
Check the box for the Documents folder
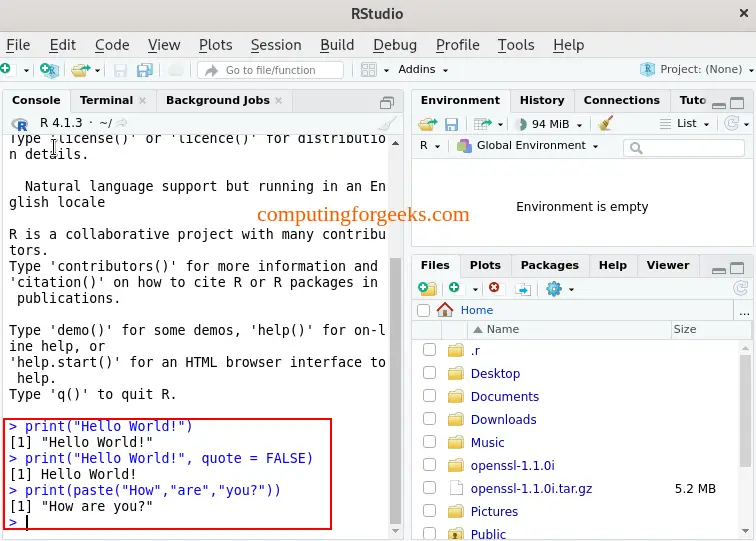tap(429, 396)
